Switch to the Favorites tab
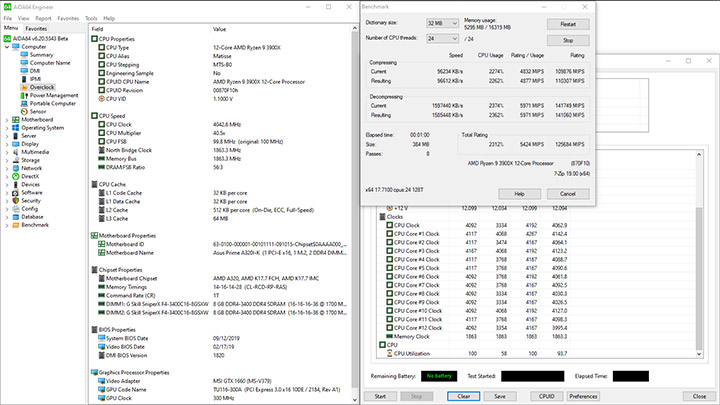The height and width of the screenshot is (405, 720). coord(36,28)
